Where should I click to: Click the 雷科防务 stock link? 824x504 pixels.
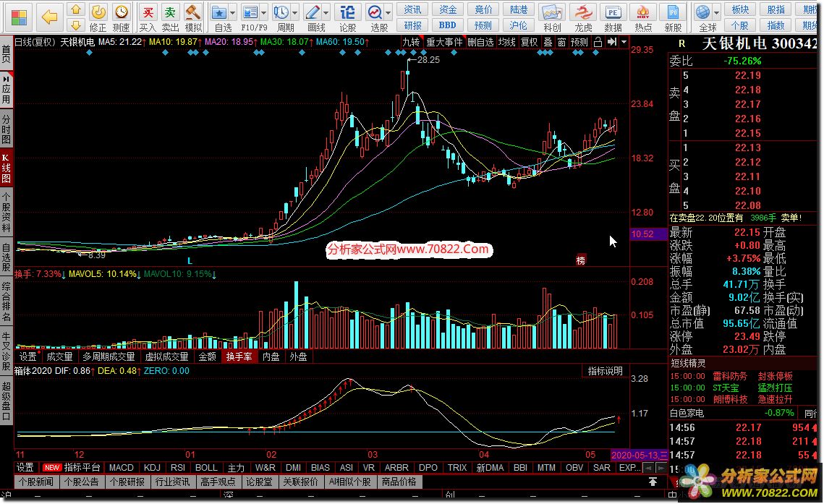730,376
